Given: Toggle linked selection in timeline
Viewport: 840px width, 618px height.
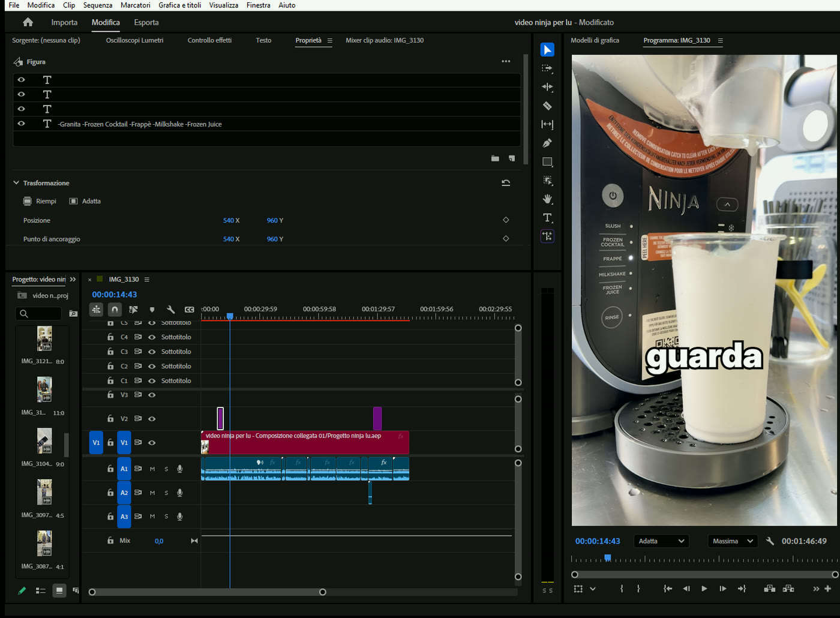Looking at the screenshot, I should [x=133, y=310].
